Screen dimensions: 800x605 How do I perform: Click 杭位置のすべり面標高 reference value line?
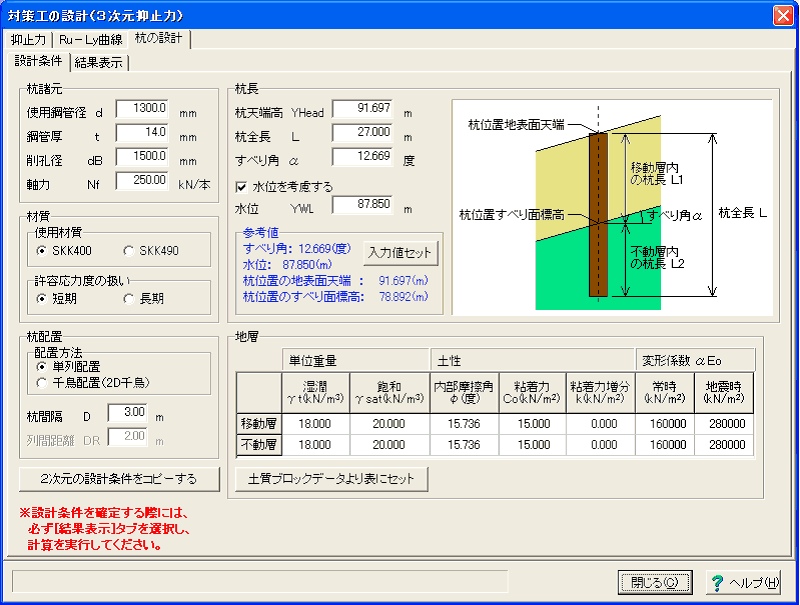point(335,296)
